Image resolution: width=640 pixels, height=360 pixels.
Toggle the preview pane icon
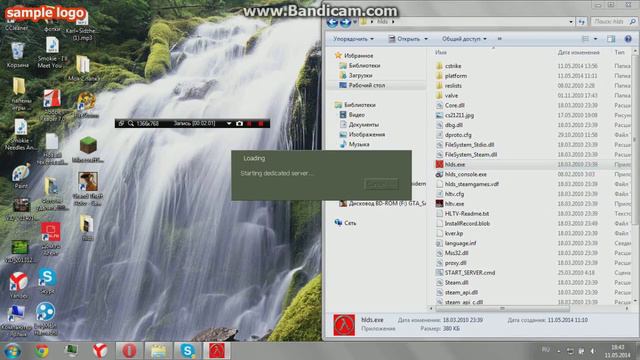pos(611,39)
